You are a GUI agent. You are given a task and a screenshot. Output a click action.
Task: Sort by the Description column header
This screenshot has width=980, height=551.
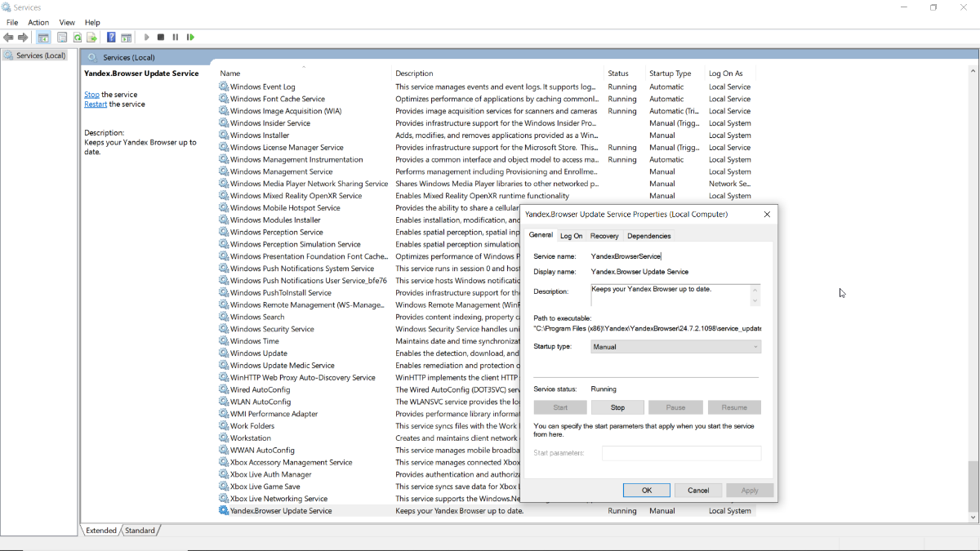click(x=497, y=73)
